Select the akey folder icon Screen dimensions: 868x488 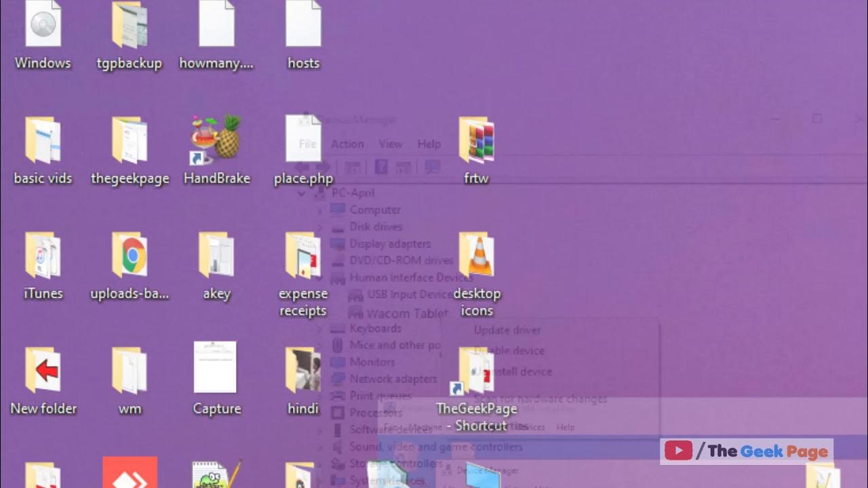pos(216,256)
